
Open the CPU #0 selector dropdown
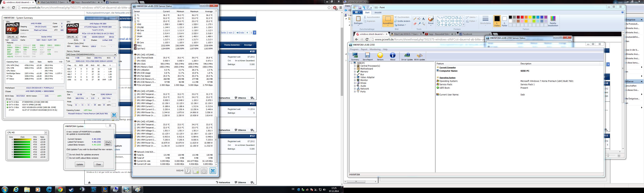(x=13, y=37)
